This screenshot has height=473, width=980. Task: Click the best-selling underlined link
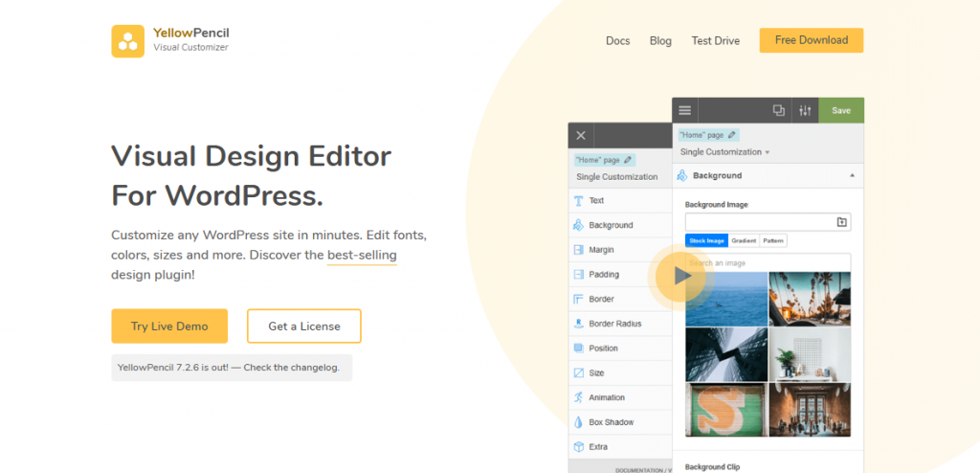362,256
